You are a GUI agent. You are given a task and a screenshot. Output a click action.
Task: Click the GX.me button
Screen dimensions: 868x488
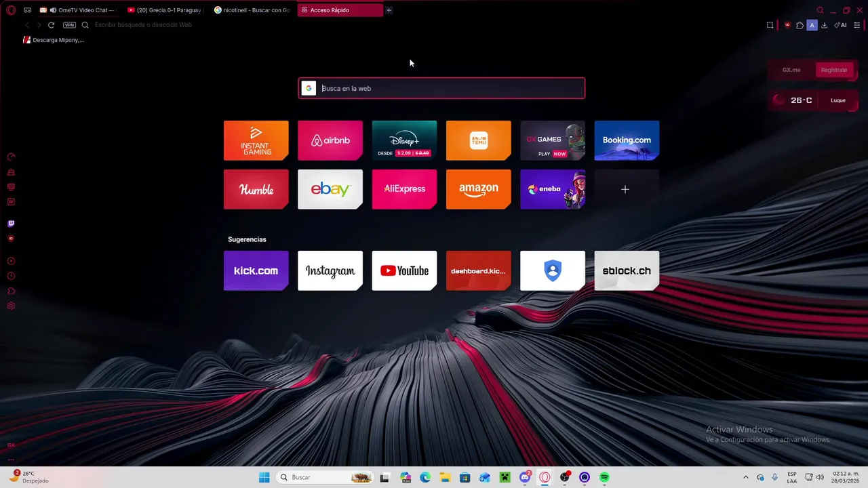[791, 70]
